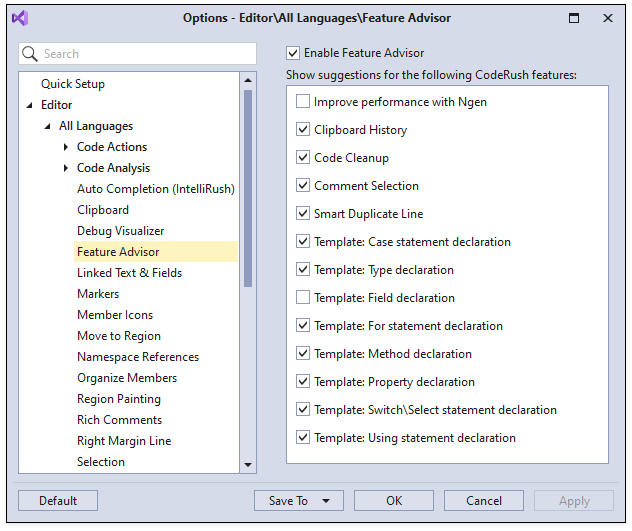The height and width of the screenshot is (531, 632).
Task: Toggle Template: Using statement declaration
Action: coord(303,437)
